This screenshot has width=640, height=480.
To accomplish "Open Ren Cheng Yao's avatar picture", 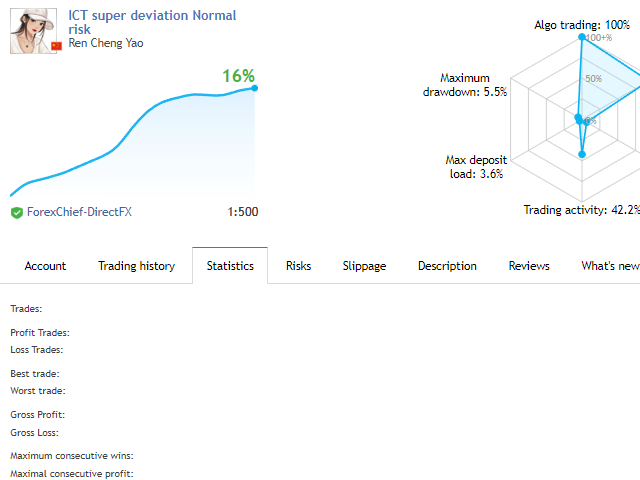I will 33,31.
